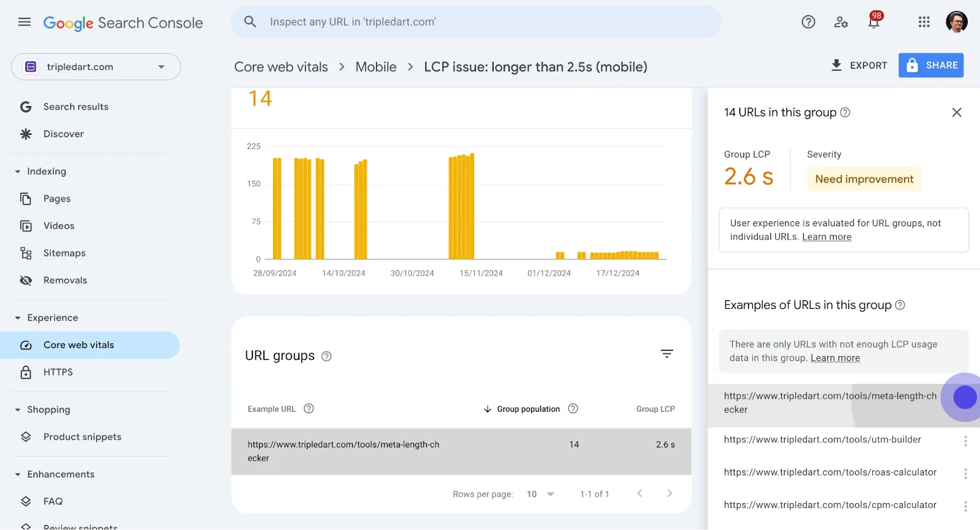The height and width of the screenshot is (530, 980).
Task: Open Google apps grid
Action: [924, 22]
